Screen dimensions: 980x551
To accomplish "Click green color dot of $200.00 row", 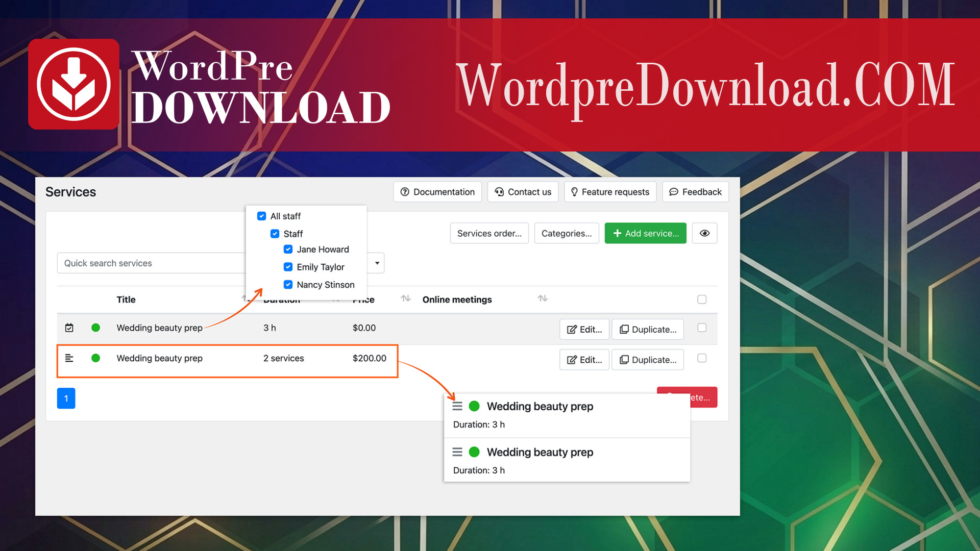I will [95, 358].
